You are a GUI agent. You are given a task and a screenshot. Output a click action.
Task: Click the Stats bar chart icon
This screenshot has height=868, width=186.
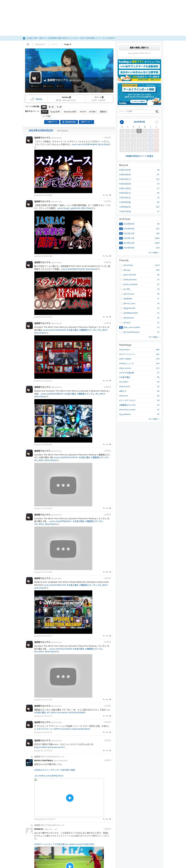coord(31,99)
